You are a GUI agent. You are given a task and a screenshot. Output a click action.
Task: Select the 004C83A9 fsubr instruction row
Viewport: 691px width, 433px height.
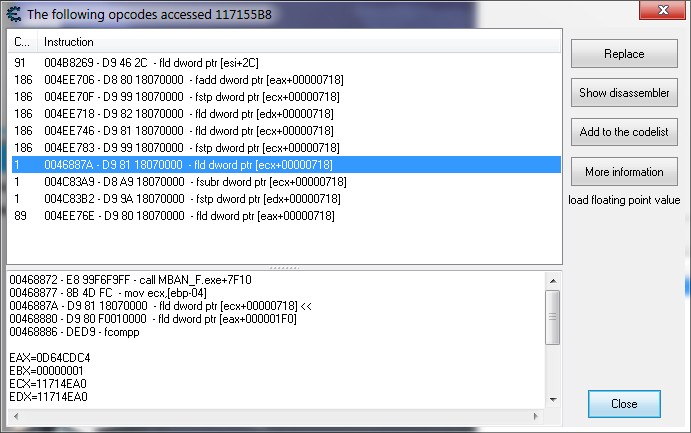coord(190,182)
